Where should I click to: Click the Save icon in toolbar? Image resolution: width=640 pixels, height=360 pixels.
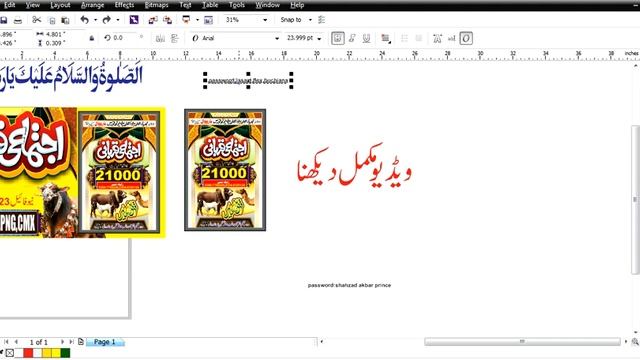(x=3, y=20)
